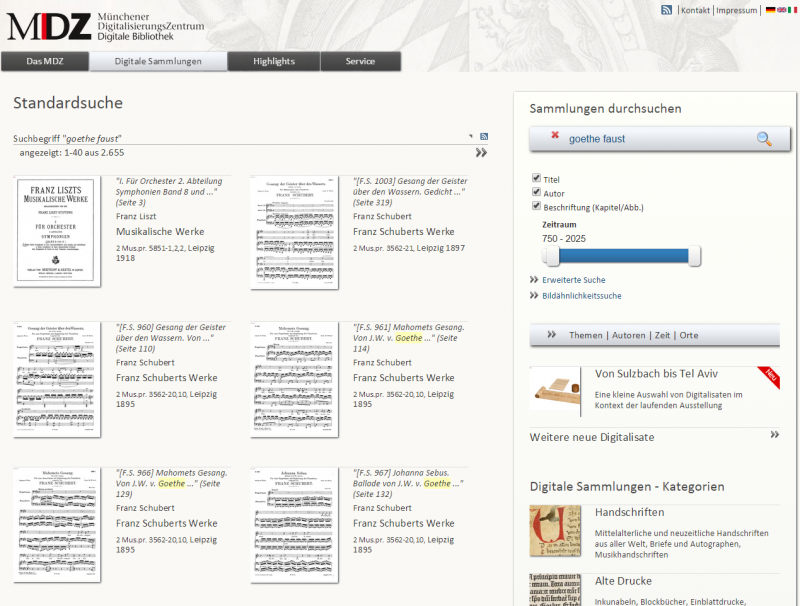Open thumbnail of F.S. 966 Mahomets Gesang
Image resolution: width=800 pixels, height=606 pixels.
tap(57, 525)
